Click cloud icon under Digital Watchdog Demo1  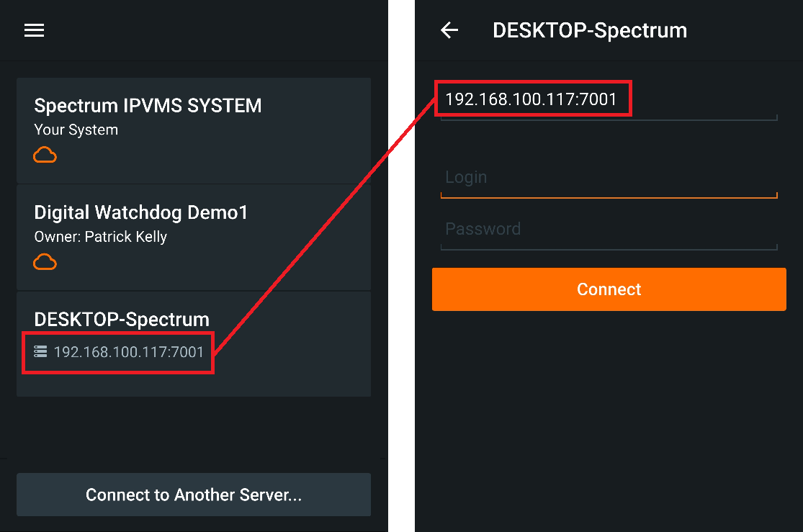pyautogui.click(x=45, y=262)
